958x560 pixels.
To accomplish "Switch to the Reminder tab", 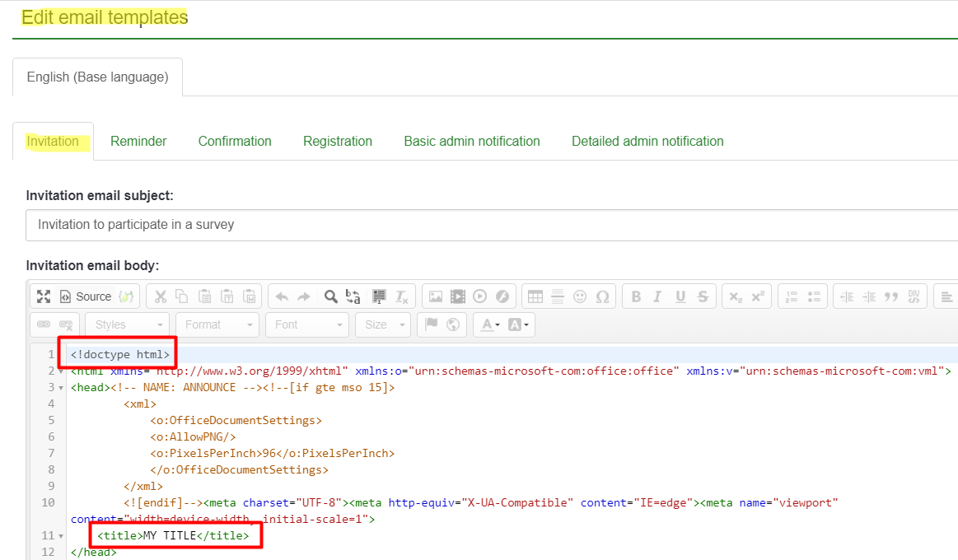I will 138,141.
